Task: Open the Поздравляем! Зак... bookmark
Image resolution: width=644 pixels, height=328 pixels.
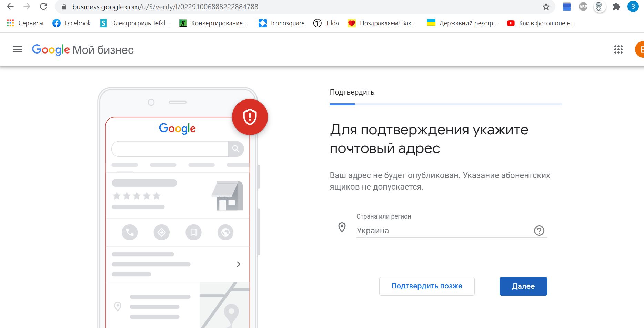Action: click(x=382, y=23)
